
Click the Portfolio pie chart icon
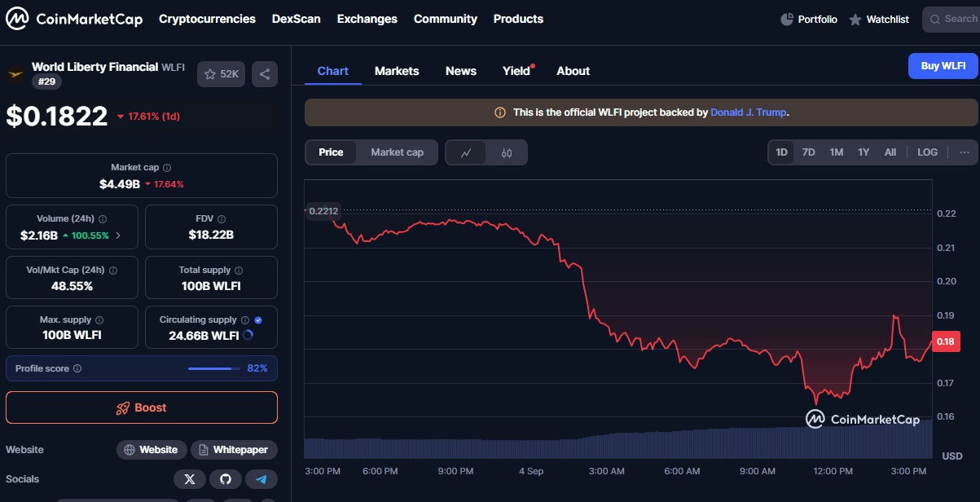point(786,19)
